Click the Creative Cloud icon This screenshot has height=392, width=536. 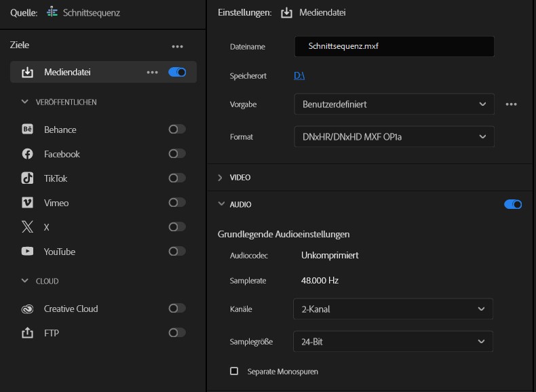tap(28, 309)
